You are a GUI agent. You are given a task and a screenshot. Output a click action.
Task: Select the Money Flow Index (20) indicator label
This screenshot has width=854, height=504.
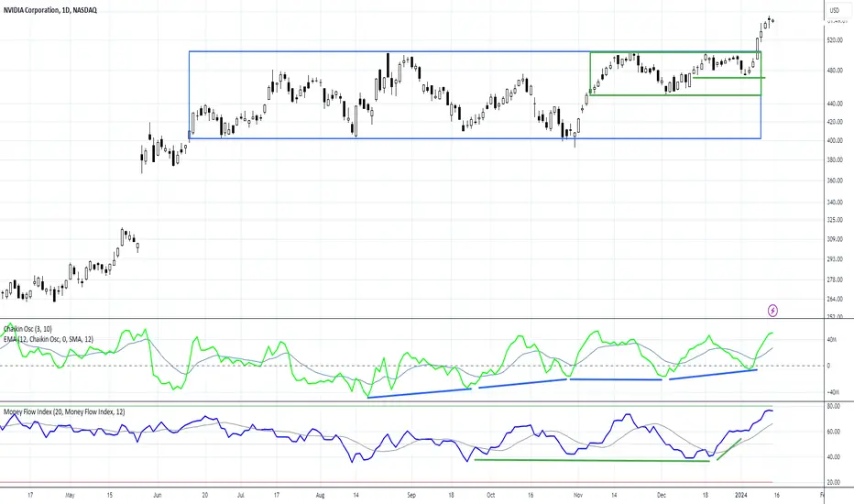64,412
